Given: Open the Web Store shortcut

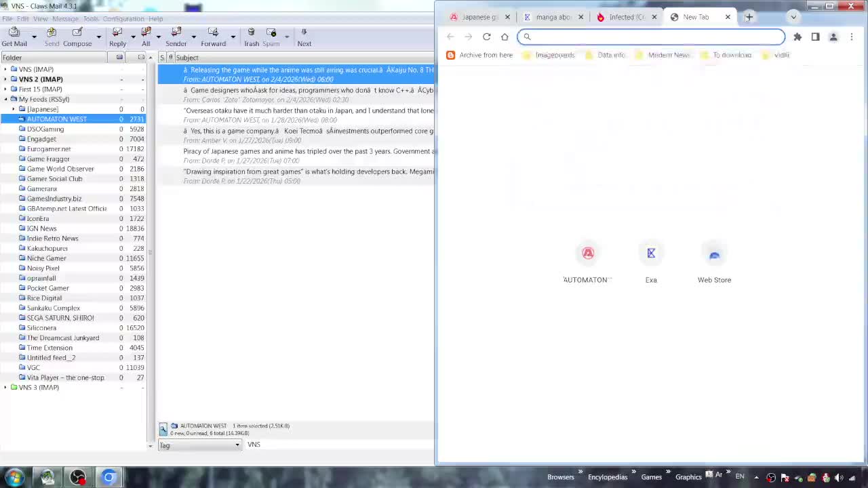Looking at the screenshot, I should (x=714, y=255).
